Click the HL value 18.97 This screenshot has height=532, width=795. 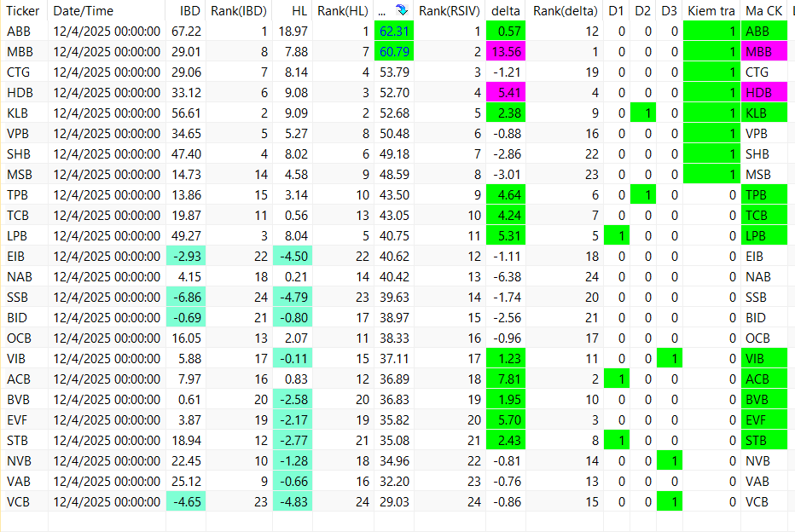tap(293, 32)
